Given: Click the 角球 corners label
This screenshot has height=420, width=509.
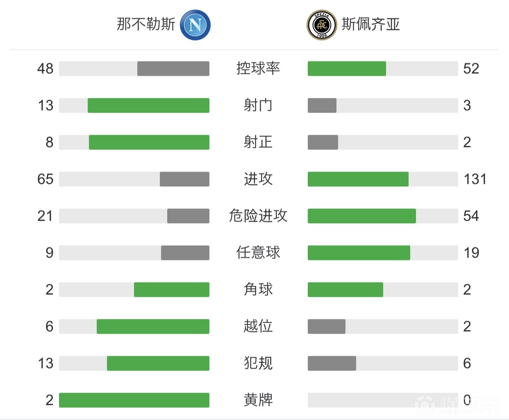Looking at the screenshot, I should [258, 289].
